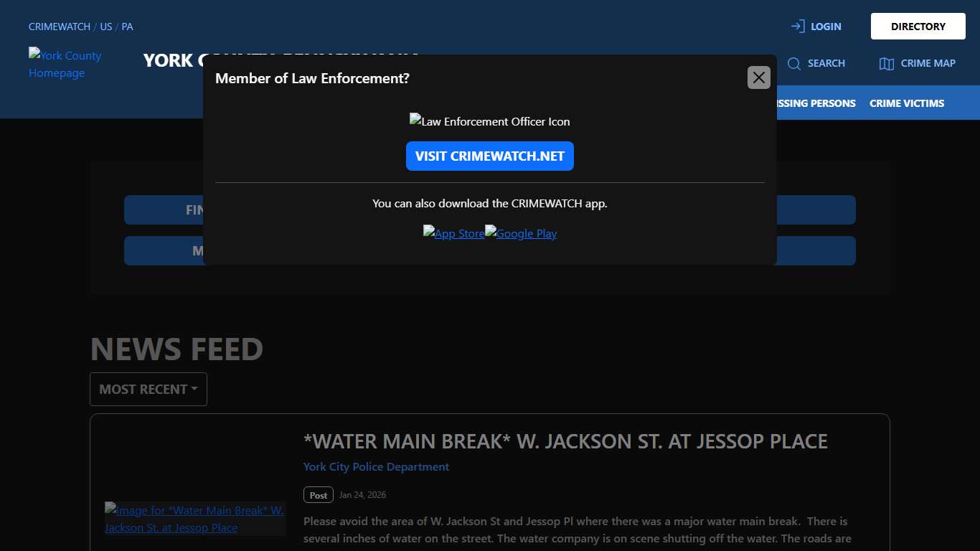Navigate to the PA breadcrumb link
980x551 pixels.
pos(127,27)
